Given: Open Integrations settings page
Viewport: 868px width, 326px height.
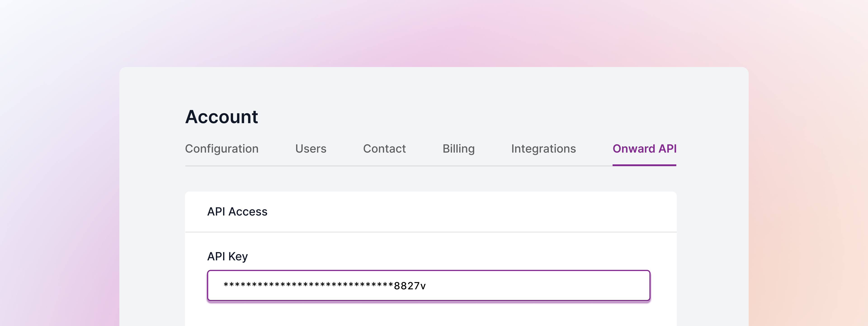Looking at the screenshot, I should [543, 149].
